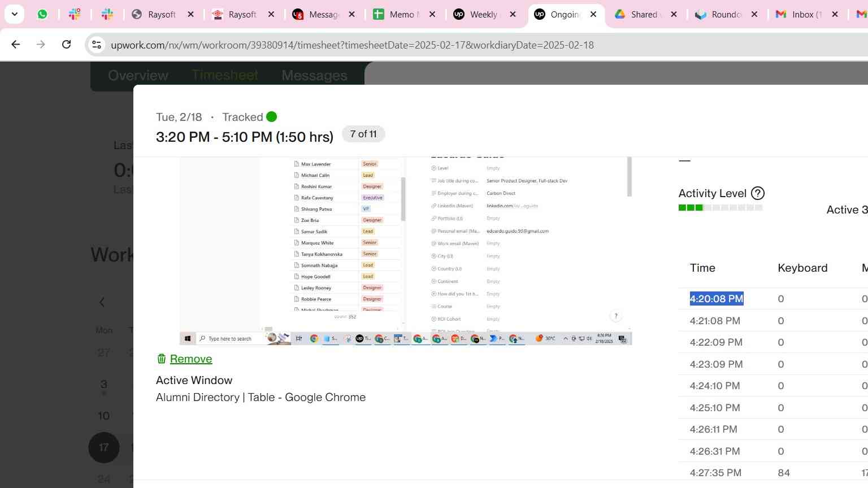Click 'Alumni Directory | Table - Google Chrome' text
Viewport: 868px width, 488px height.
point(261,397)
